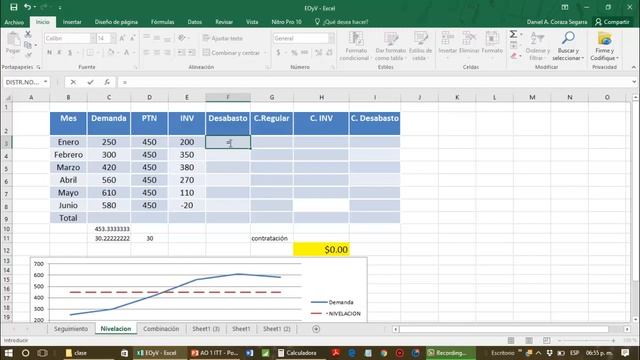Collapse the ribbon with the chevron

pyautogui.click(x=633, y=67)
